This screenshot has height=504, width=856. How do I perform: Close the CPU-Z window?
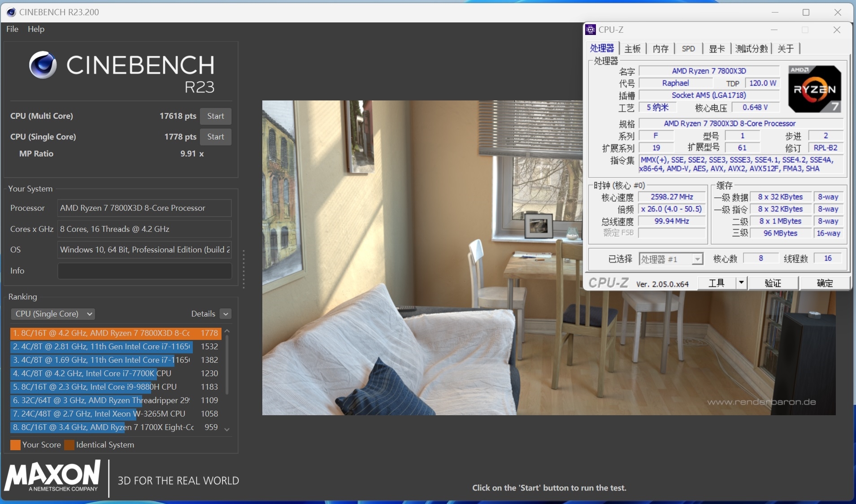837,30
